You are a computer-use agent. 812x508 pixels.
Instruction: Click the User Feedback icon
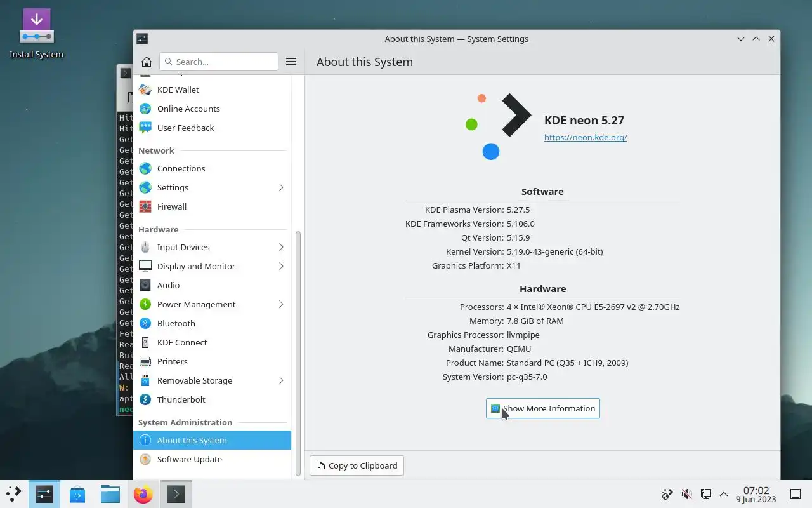pos(145,128)
